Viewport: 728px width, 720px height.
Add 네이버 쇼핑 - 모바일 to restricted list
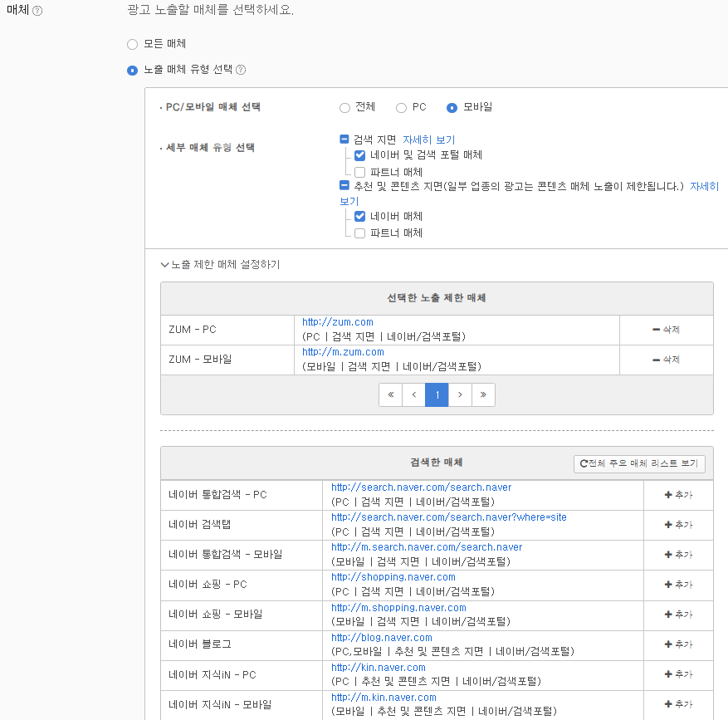[x=677, y=615]
